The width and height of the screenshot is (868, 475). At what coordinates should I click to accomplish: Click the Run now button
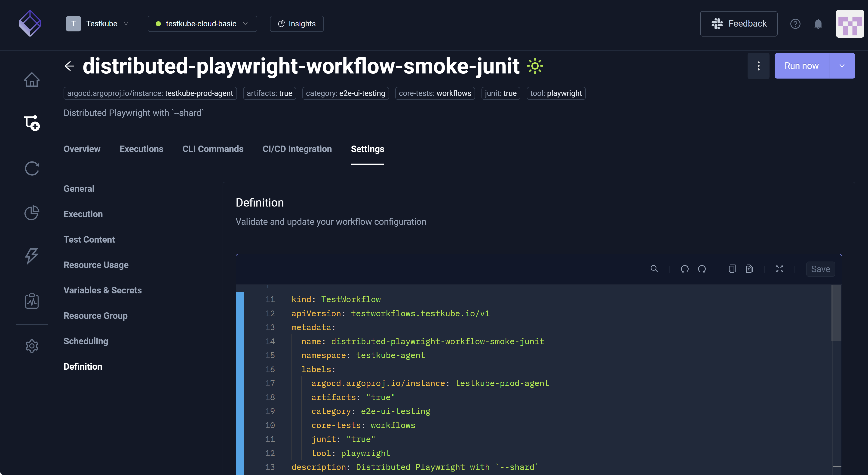tap(801, 66)
